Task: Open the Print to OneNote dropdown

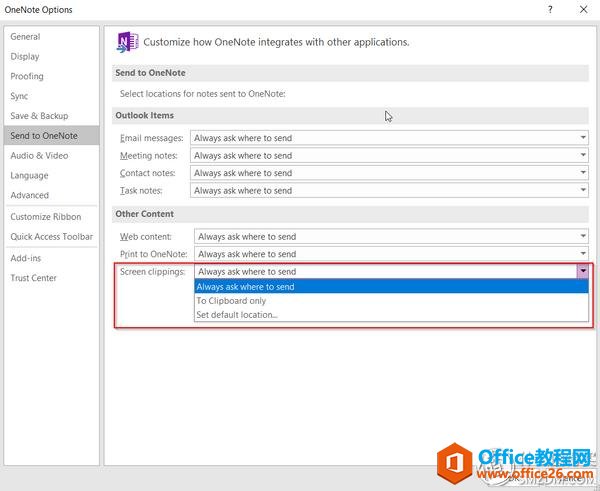Action: [x=583, y=255]
